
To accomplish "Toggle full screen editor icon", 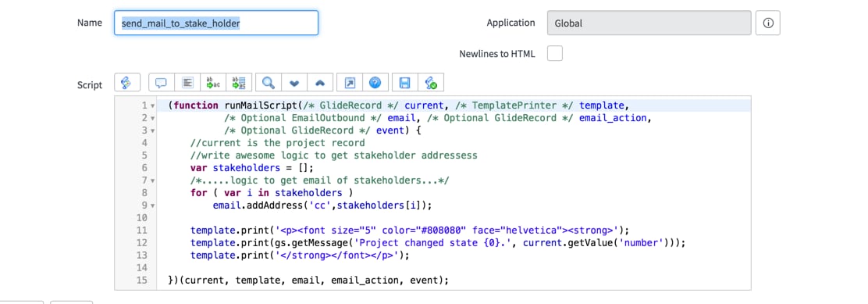I will [349, 83].
